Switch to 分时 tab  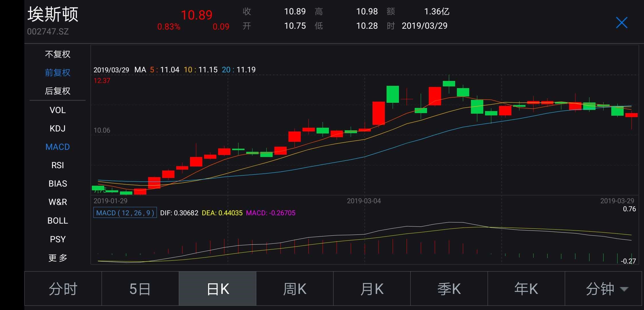pos(63,289)
